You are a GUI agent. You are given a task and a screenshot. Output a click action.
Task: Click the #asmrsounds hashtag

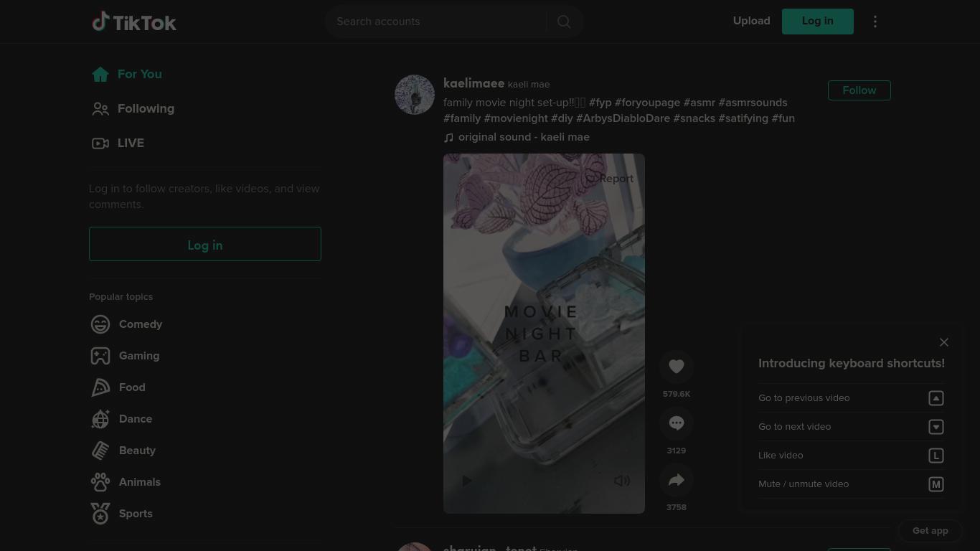753,103
